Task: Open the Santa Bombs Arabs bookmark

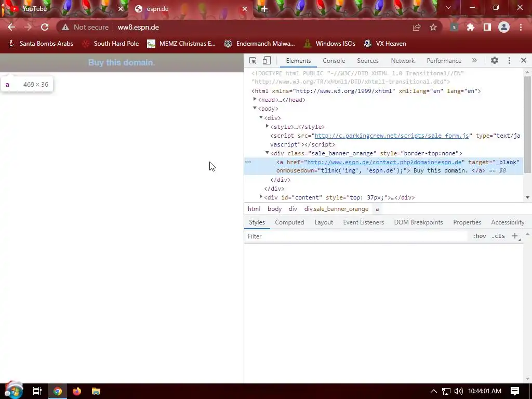Action: pos(41,44)
